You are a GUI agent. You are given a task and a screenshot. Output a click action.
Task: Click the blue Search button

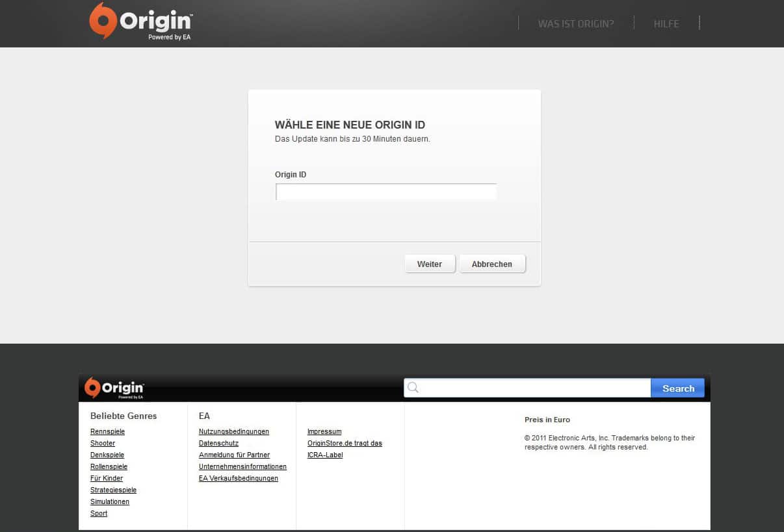point(677,388)
